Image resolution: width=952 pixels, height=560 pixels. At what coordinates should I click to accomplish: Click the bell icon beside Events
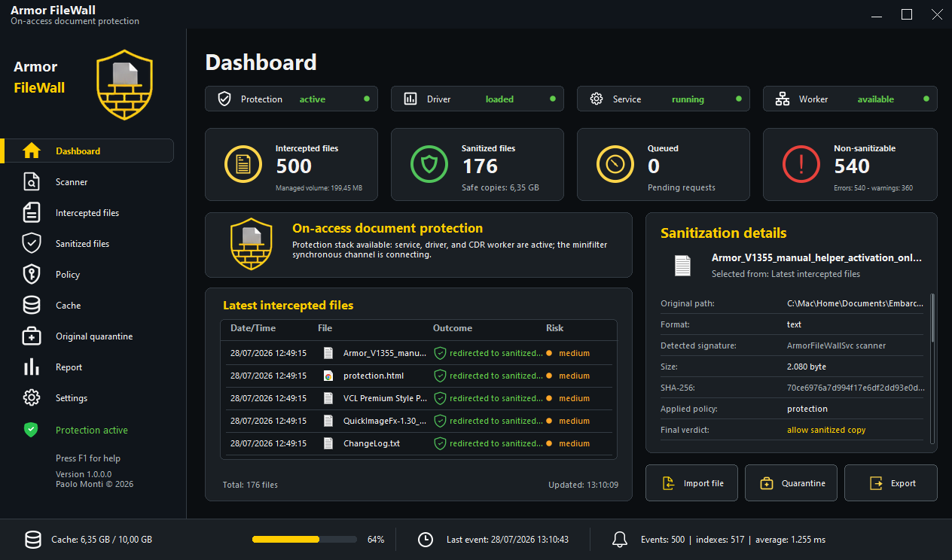pos(620,539)
